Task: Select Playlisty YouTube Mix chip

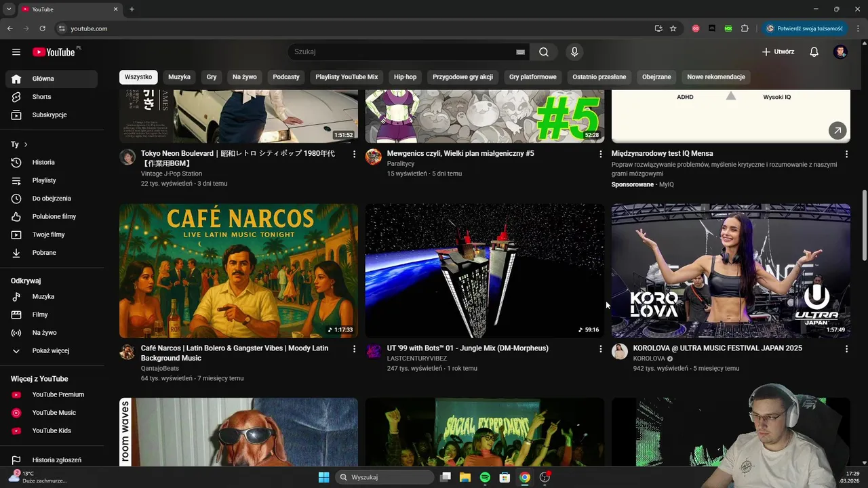Action: (x=347, y=77)
